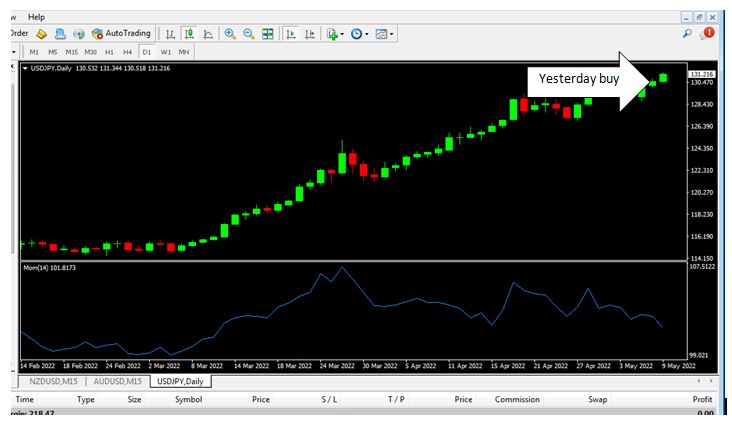
Task: Select the D1 timeframe
Action: pos(147,52)
